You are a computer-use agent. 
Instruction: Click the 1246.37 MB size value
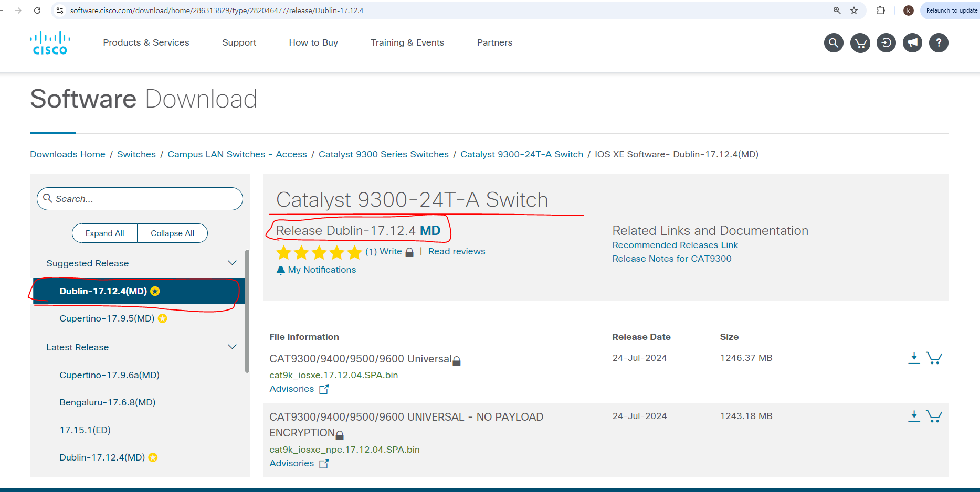tap(746, 358)
